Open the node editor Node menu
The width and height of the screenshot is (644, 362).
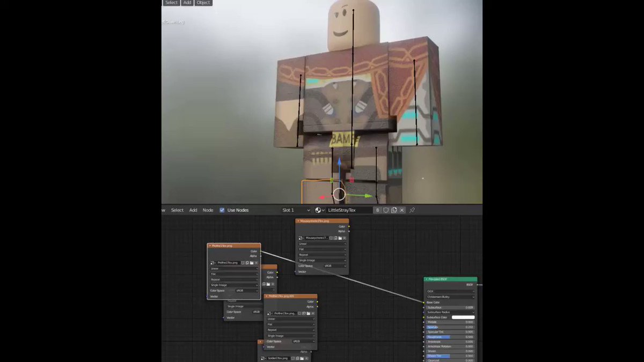pyautogui.click(x=208, y=210)
